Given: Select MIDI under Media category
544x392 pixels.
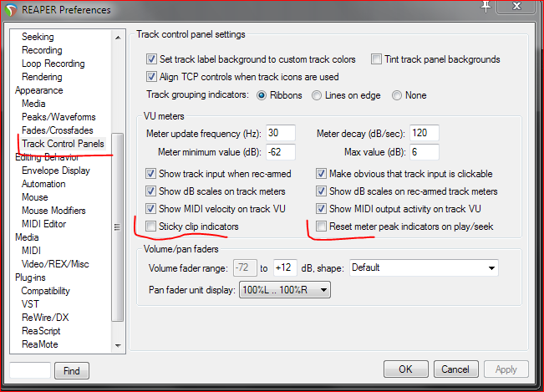Looking at the screenshot, I should point(31,251).
